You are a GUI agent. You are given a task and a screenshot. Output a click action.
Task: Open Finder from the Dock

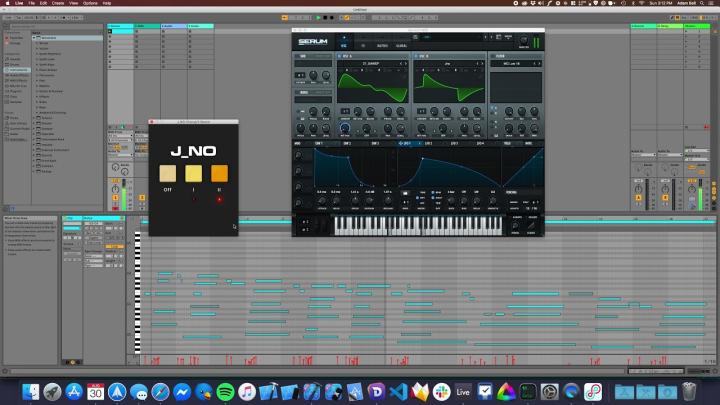(31, 392)
